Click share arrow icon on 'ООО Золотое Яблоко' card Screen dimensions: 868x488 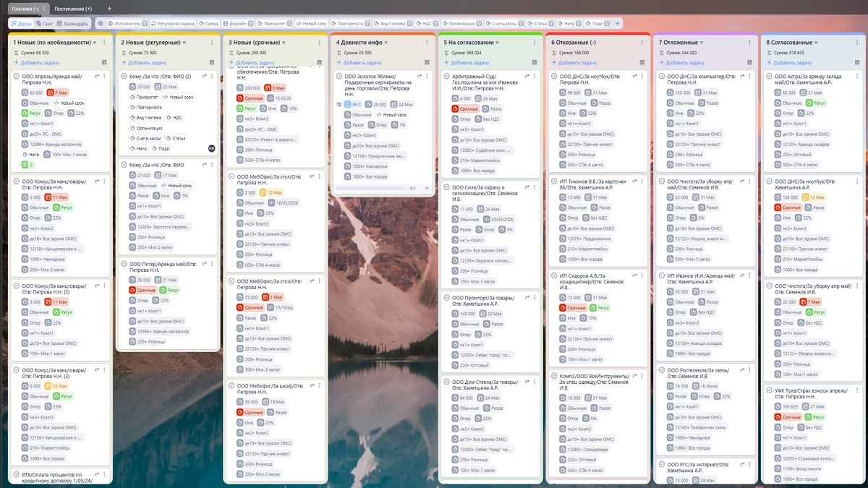click(420, 76)
